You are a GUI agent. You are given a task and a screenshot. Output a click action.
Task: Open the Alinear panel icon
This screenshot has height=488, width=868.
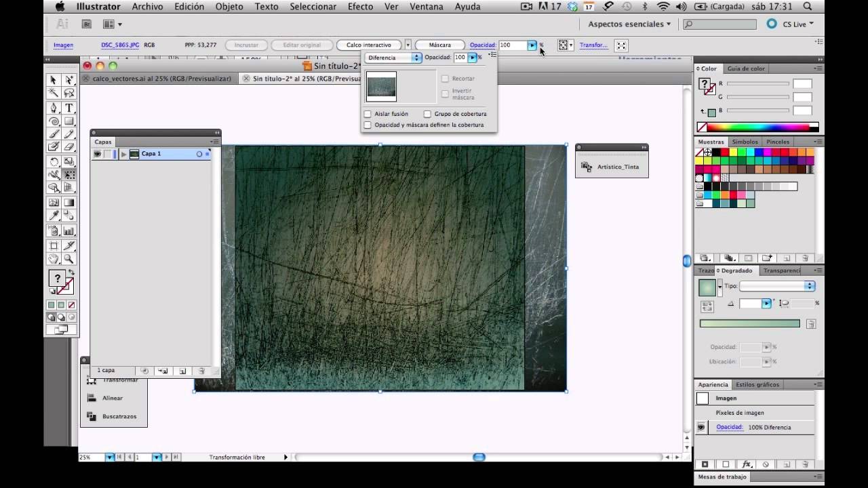pos(92,398)
